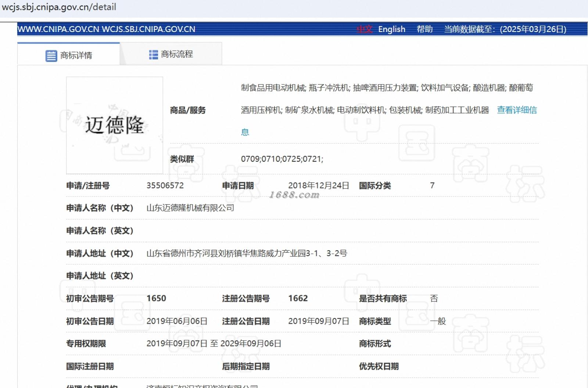Switch language to 中文
This screenshot has width=588, height=388.
[x=365, y=29]
